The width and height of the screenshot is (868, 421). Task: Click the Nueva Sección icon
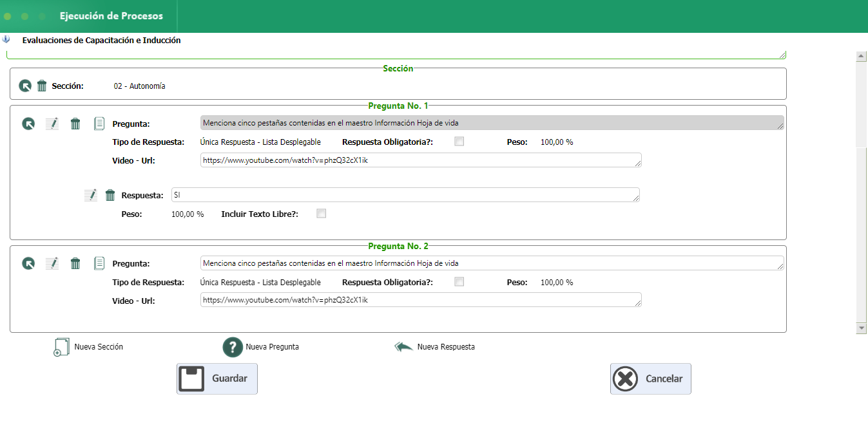click(x=61, y=347)
